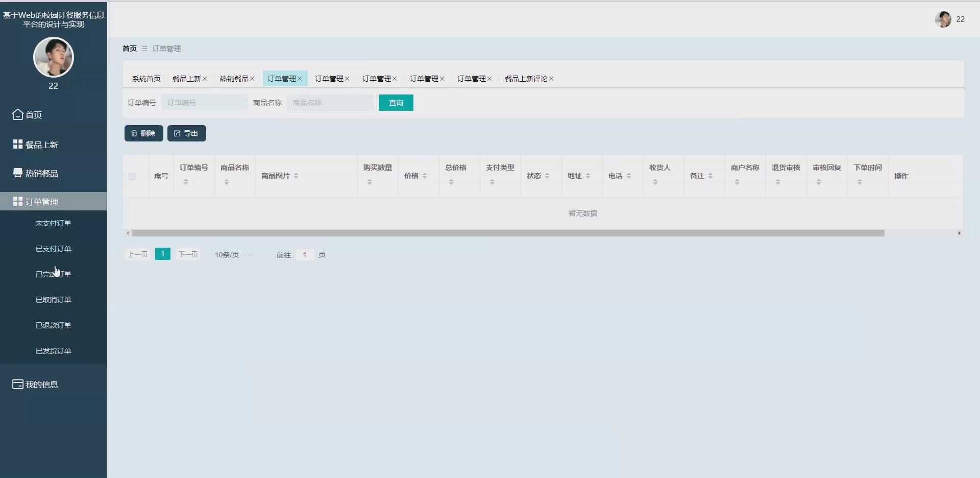Image resolution: width=980 pixels, height=478 pixels.
Task: Click the trash icon on the 删除 button
Action: pos(134,133)
